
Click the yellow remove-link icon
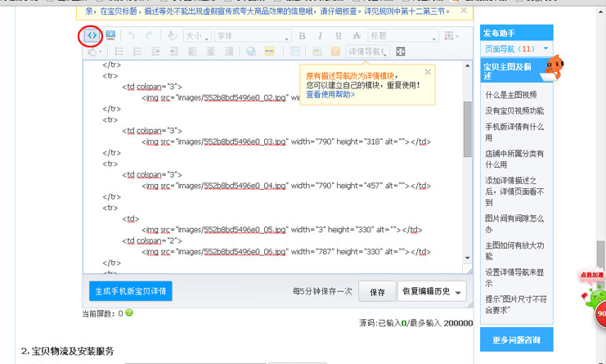coord(269,52)
